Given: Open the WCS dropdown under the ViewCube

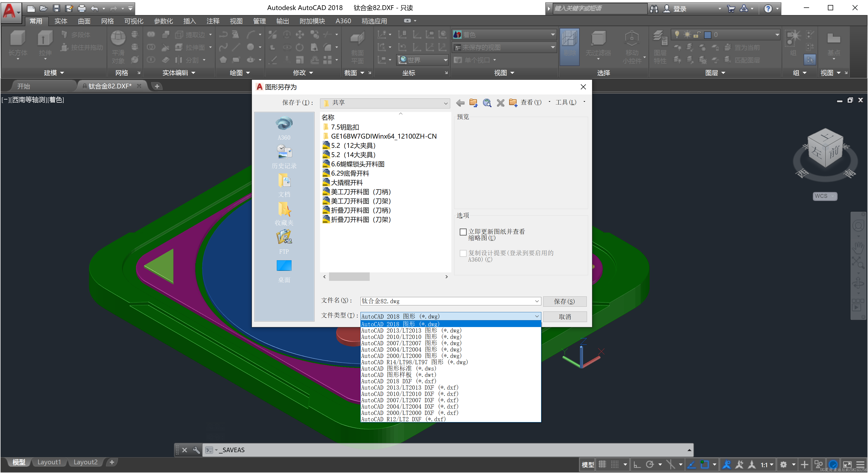Looking at the screenshot, I should click(x=824, y=196).
